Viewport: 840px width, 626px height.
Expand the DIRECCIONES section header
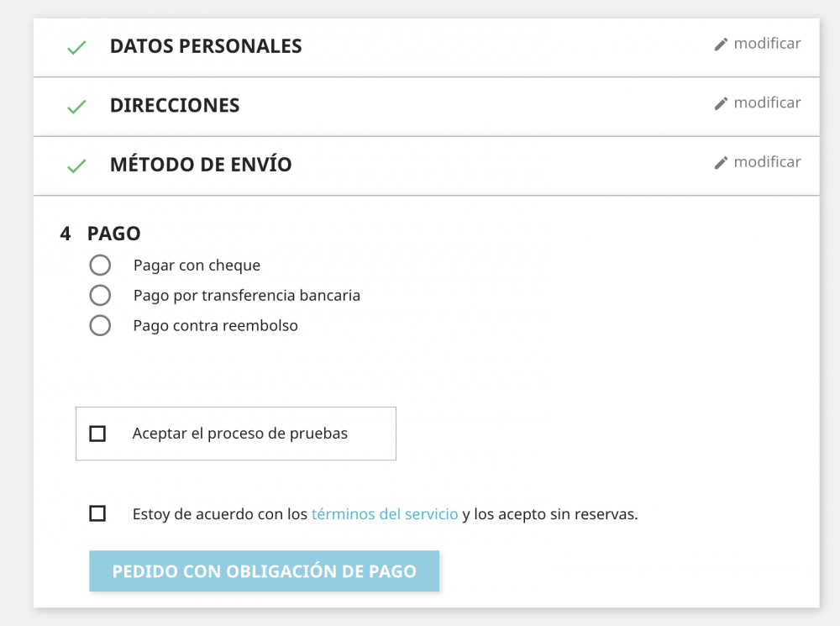click(x=175, y=106)
